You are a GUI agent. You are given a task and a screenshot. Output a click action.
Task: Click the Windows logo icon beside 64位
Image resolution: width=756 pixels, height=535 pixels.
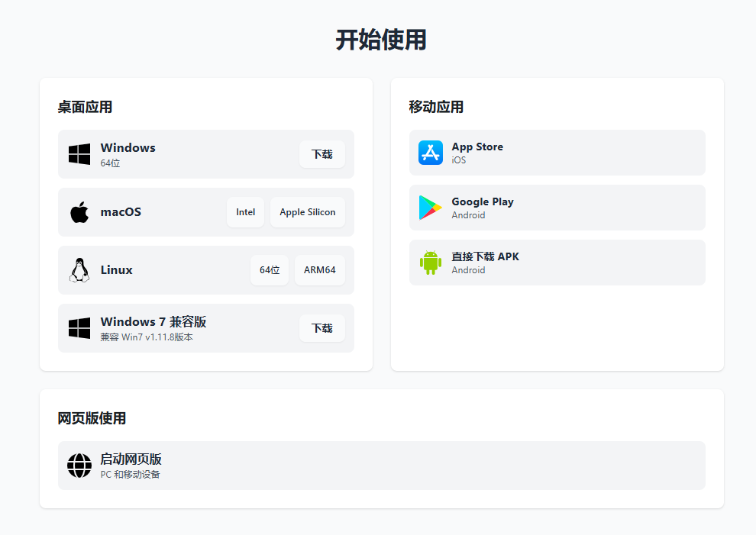[x=79, y=154]
